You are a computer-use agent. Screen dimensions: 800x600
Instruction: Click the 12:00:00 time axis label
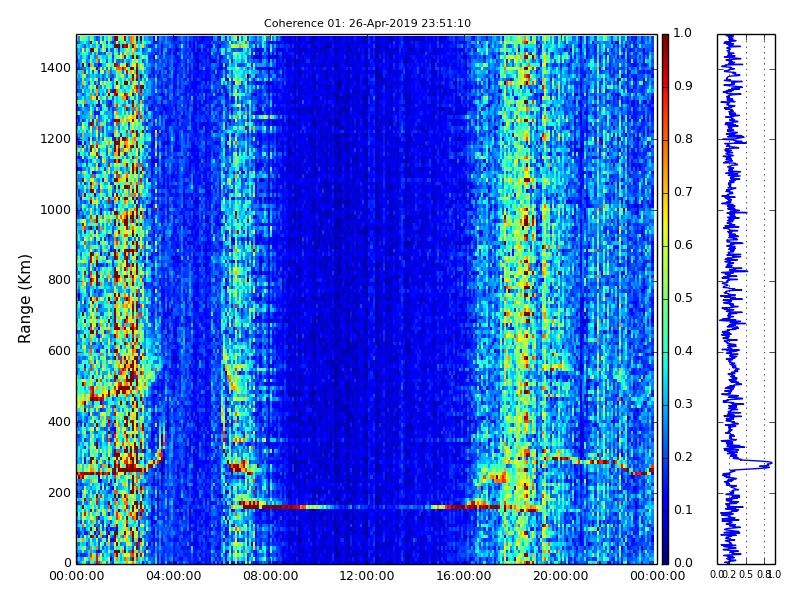(x=367, y=576)
